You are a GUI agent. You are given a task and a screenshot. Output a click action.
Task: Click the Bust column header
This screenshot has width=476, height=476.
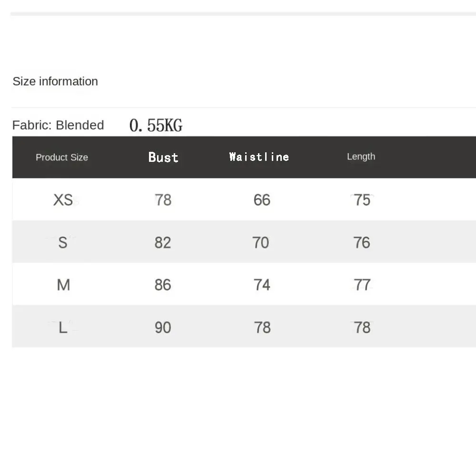[x=163, y=157]
